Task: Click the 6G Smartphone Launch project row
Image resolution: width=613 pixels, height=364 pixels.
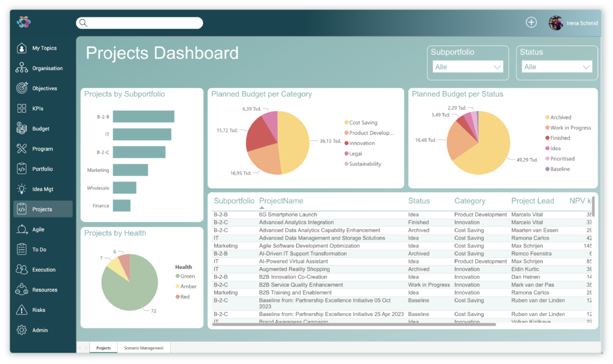Action: click(x=288, y=214)
